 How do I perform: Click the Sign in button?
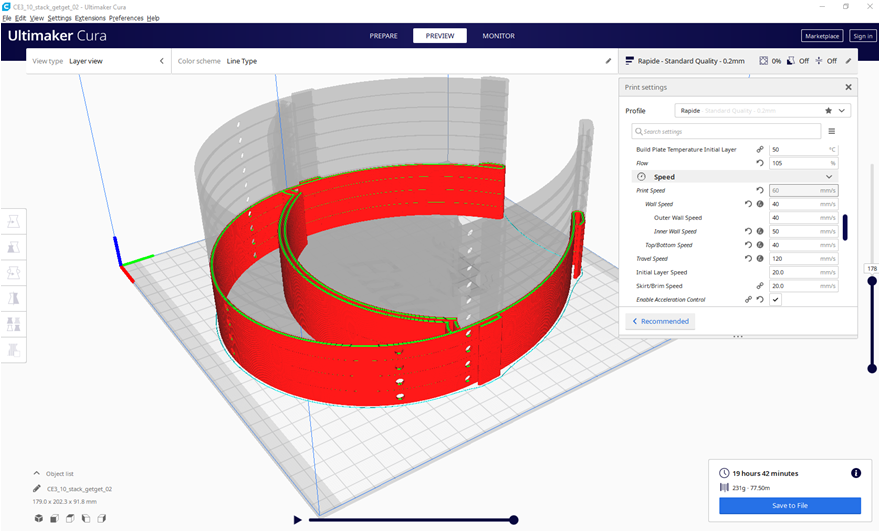tap(863, 36)
